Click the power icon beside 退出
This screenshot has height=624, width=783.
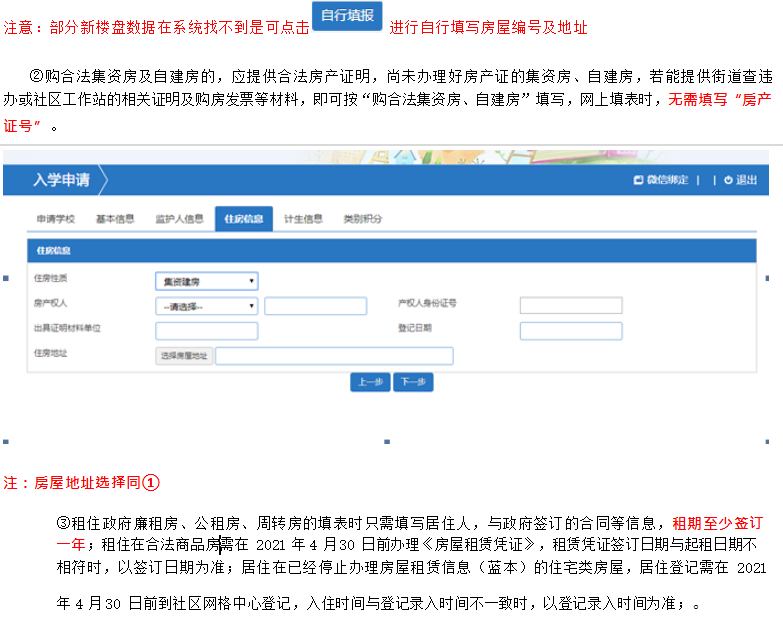coord(729,180)
